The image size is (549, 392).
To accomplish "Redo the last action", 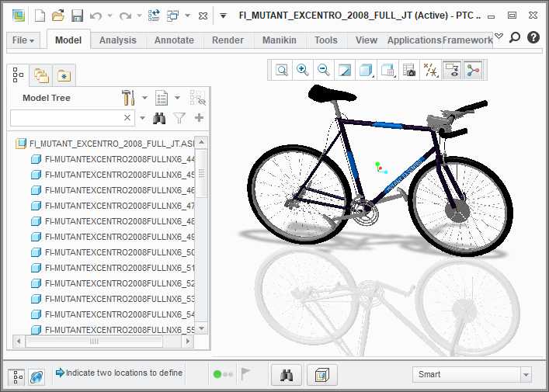I will pos(125,16).
